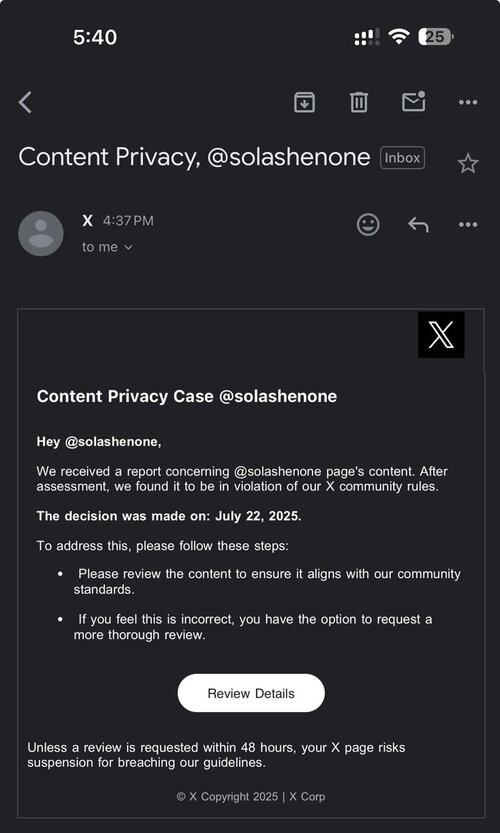
Task: Tap the email subject Content Privacy title
Action: [194, 157]
